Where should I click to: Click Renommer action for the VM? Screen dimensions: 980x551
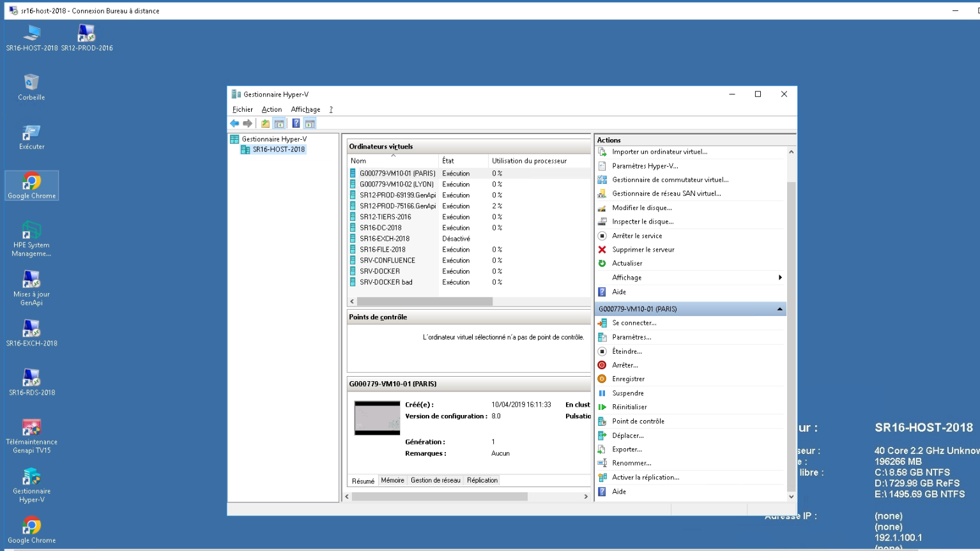point(631,464)
